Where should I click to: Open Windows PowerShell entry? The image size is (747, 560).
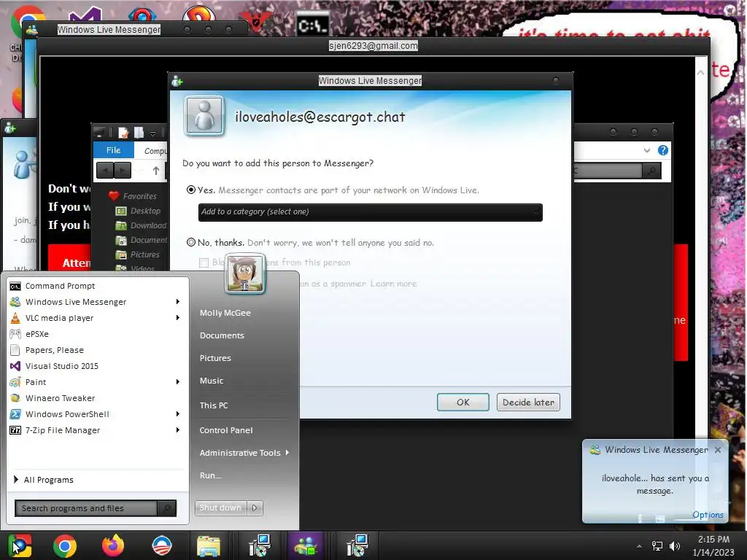(x=67, y=414)
